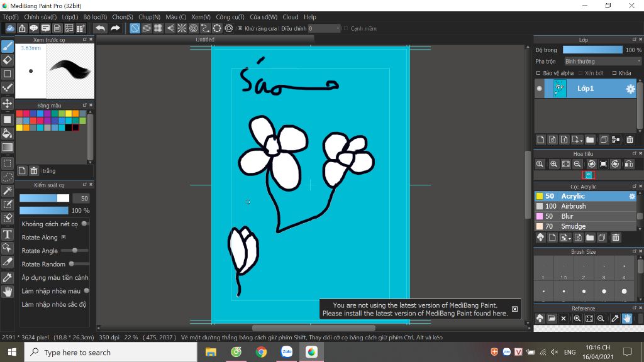Enable concentric circle snap

(x=194, y=28)
